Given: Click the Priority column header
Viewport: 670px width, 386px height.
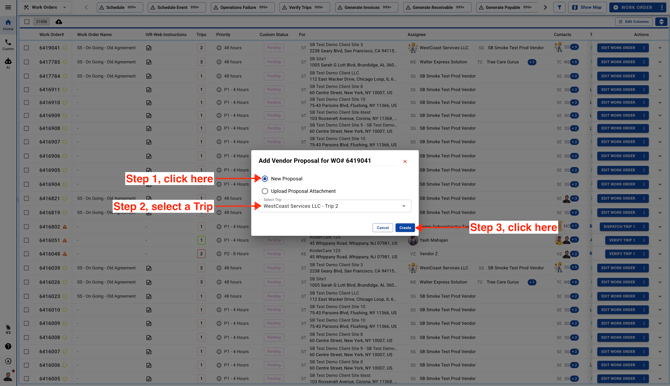Looking at the screenshot, I should click(x=223, y=35).
